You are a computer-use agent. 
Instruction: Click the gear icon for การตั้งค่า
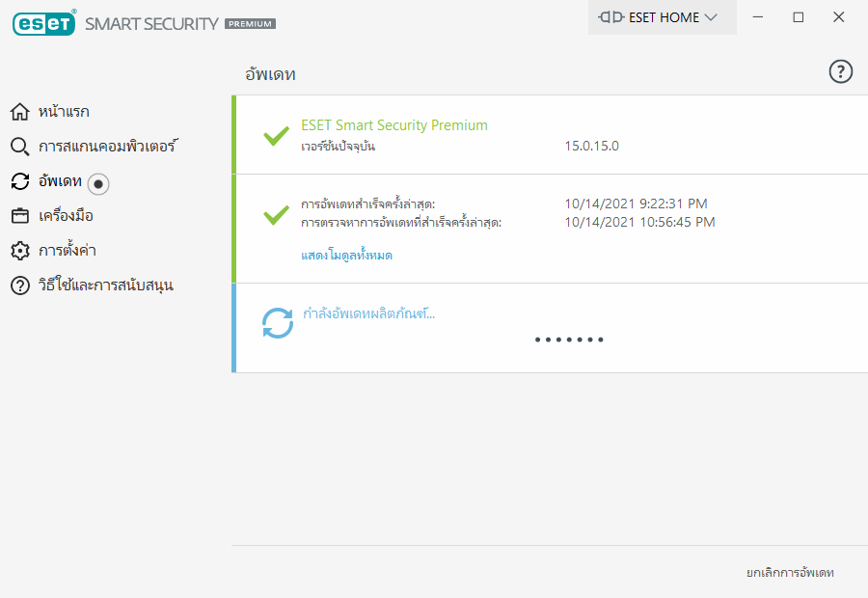[20, 251]
